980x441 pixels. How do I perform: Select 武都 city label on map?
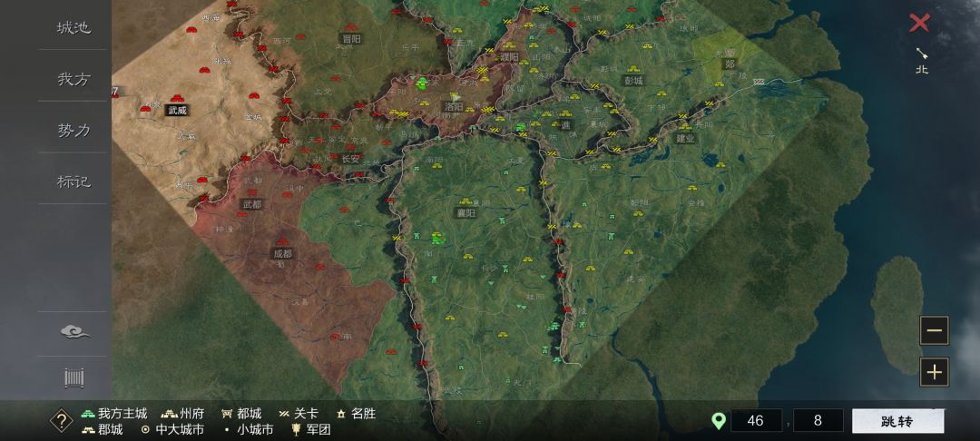pos(252,204)
